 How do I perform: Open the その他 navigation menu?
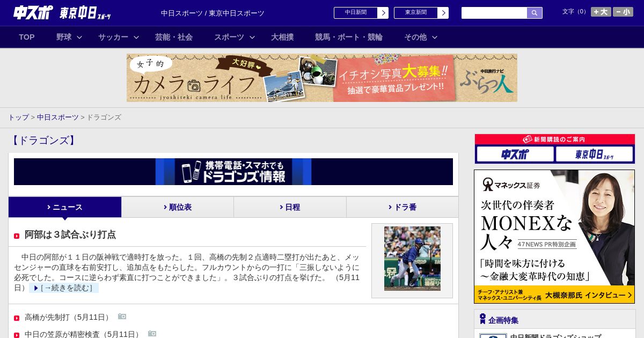click(x=415, y=37)
